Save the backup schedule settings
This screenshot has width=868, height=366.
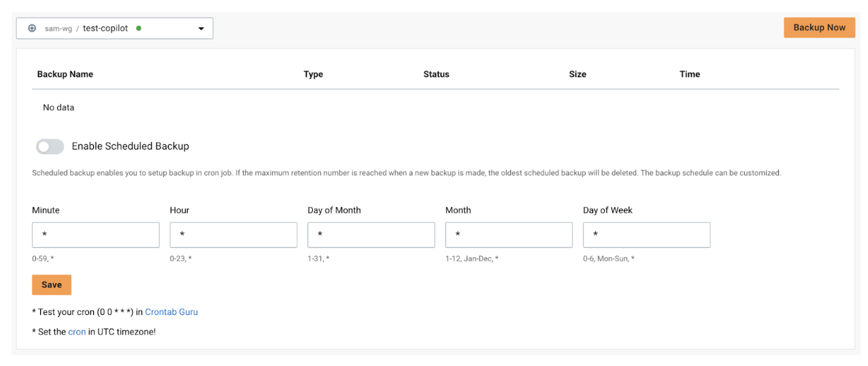[52, 285]
